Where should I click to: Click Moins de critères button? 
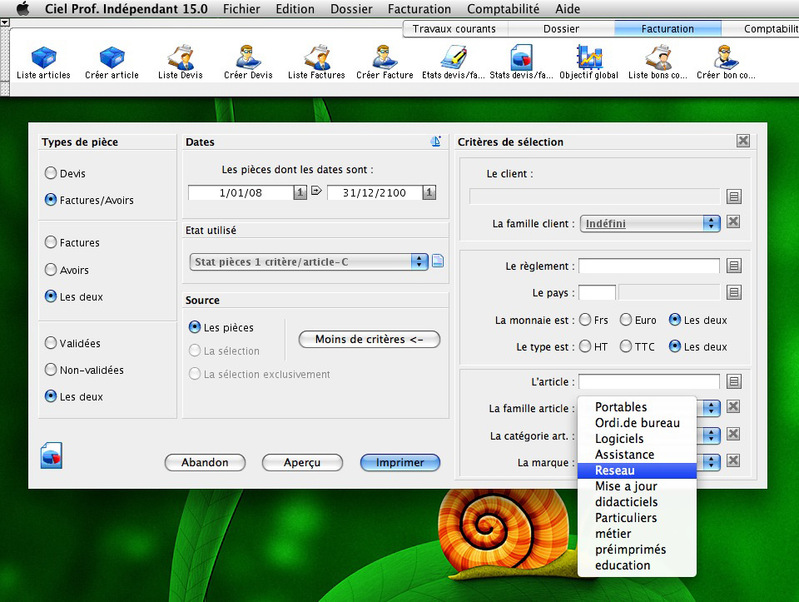369,339
